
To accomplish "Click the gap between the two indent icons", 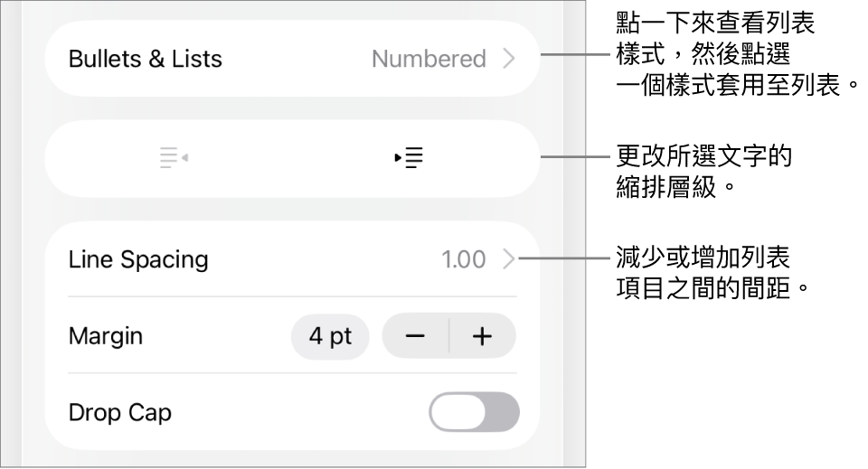I will click(291, 158).
